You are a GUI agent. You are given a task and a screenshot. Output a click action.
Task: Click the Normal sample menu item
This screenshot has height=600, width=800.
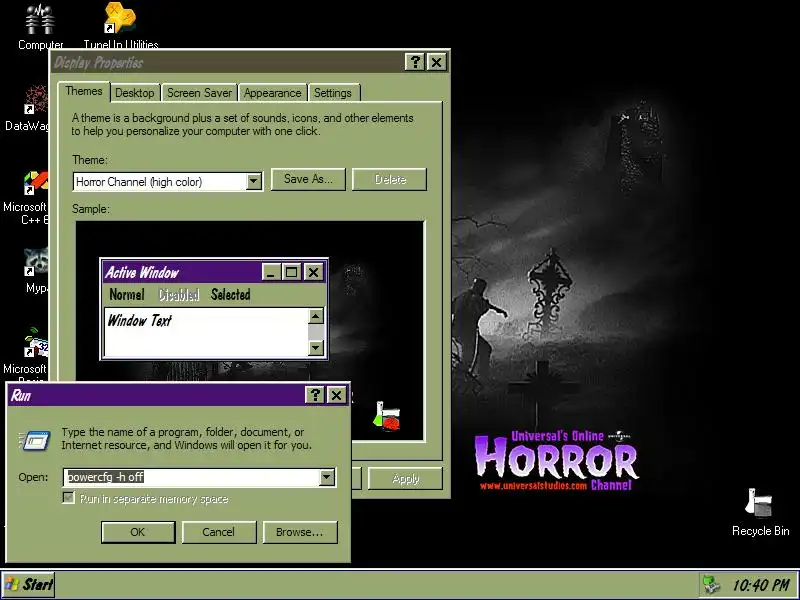(127, 294)
